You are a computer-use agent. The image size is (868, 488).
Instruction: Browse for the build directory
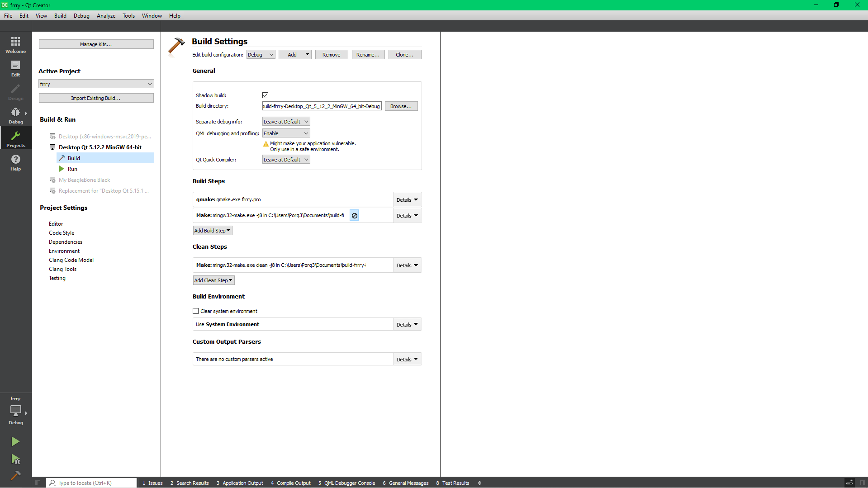[401, 106]
